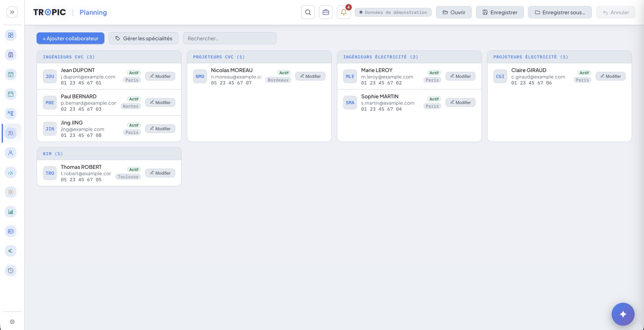Screen dimensions: 644x330
Task: Open the sun icon in sidebar
Action: click(x=11, y=192)
